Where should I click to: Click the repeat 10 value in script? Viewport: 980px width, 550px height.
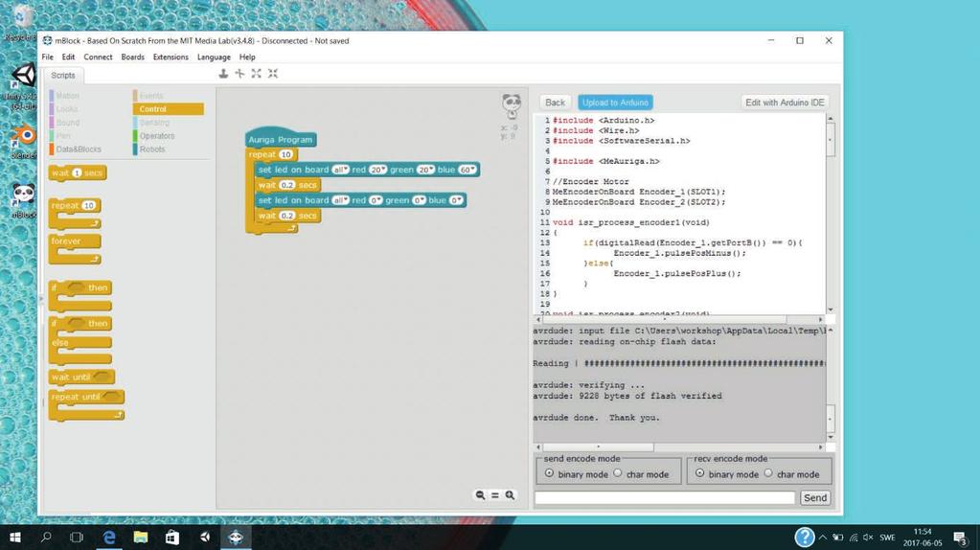tap(285, 154)
